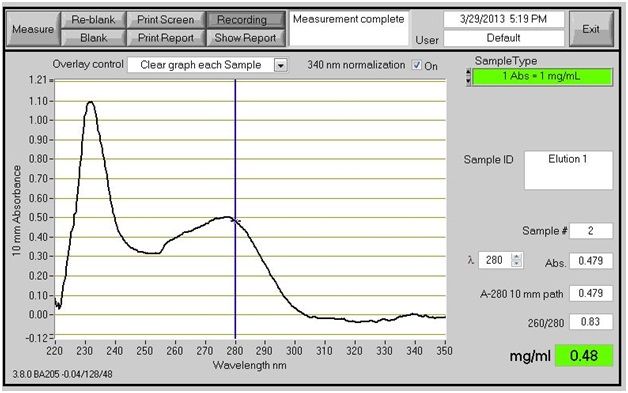628x393 pixels.
Task: Toggle the 340 nm normalization checkbox
Action: pyautogui.click(x=417, y=65)
